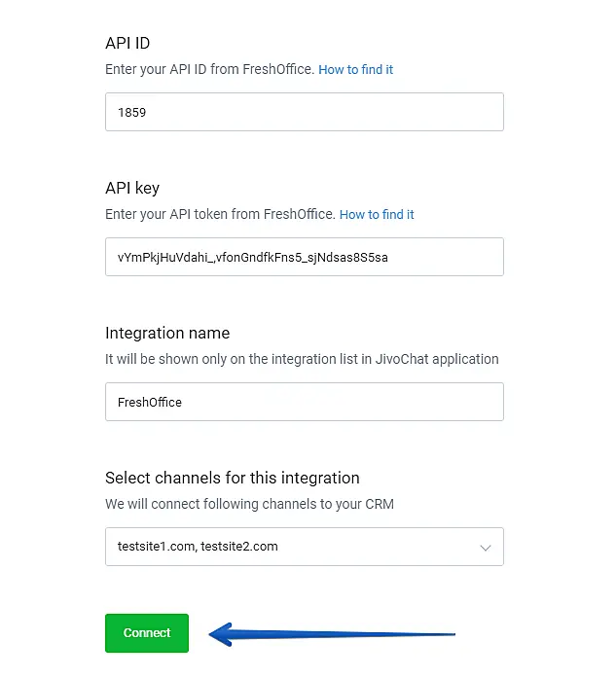This screenshot has width=616, height=677.
Task: Click the 'API key' heading label
Action: (132, 188)
